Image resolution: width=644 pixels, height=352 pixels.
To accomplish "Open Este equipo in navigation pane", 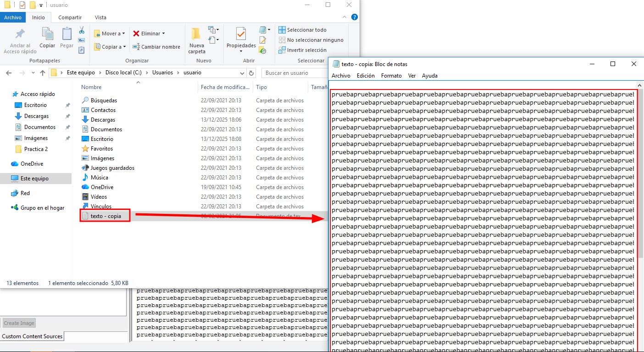I will 34,179.
